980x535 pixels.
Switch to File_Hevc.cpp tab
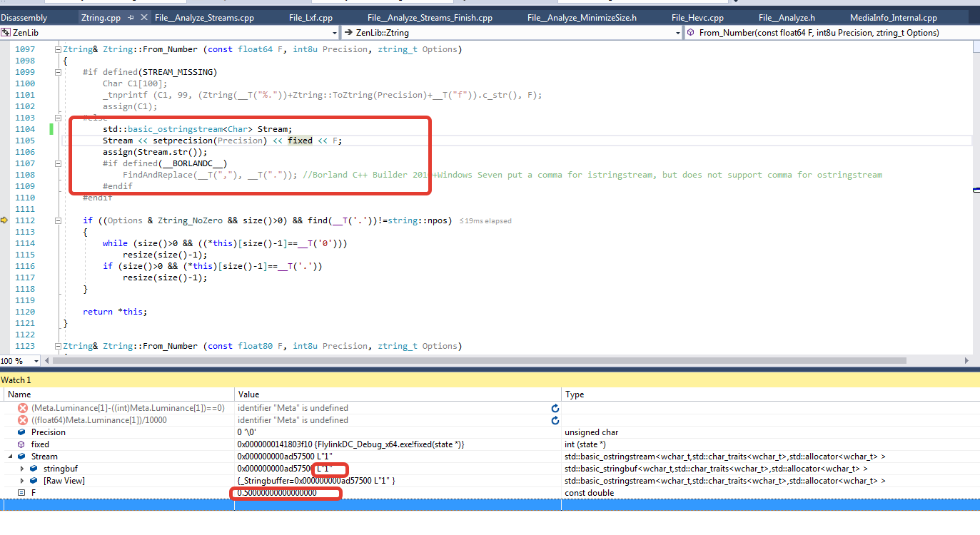click(x=697, y=17)
